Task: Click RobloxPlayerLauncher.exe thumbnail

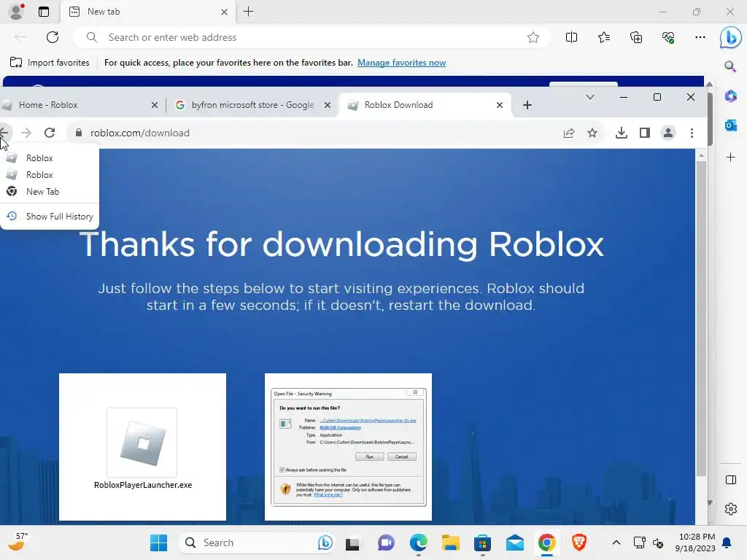Action: (x=142, y=447)
